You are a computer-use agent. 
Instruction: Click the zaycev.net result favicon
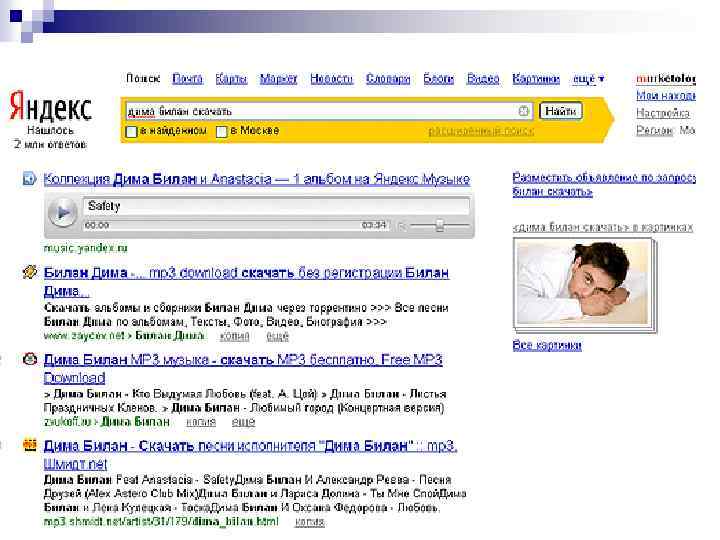tap(29, 272)
